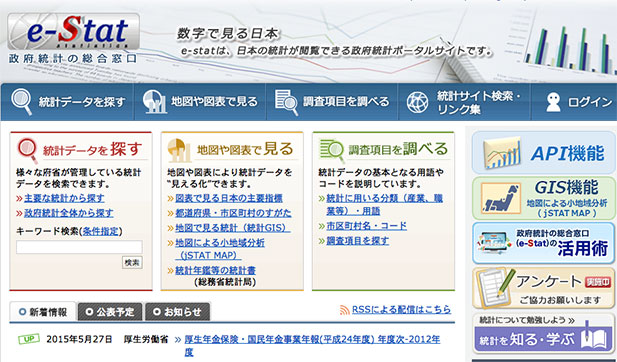
Task: Click the computer icon on 活用術 banner
Action: pyautogui.click(x=493, y=242)
